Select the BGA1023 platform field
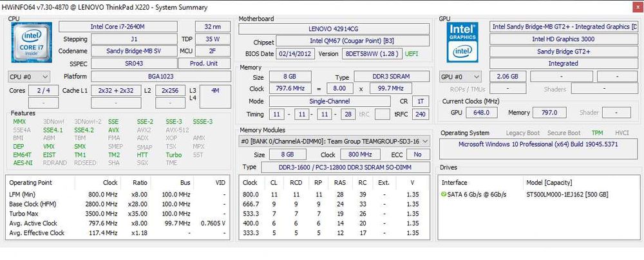 point(160,77)
